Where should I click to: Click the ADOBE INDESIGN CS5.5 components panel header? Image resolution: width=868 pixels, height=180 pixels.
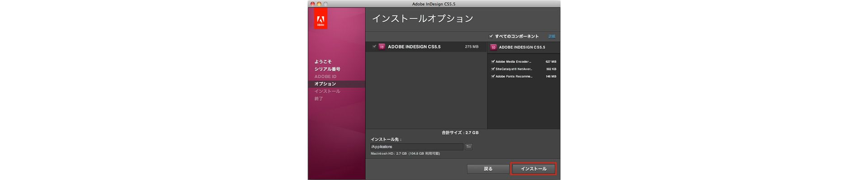point(524,47)
